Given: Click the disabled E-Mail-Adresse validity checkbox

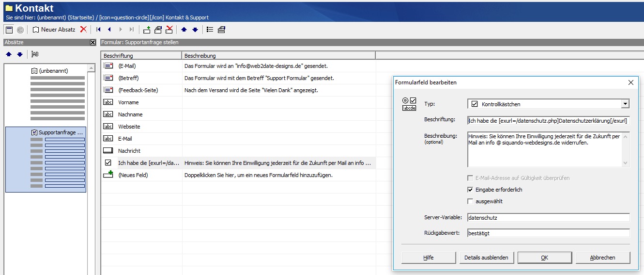Looking at the screenshot, I should [470, 178].
